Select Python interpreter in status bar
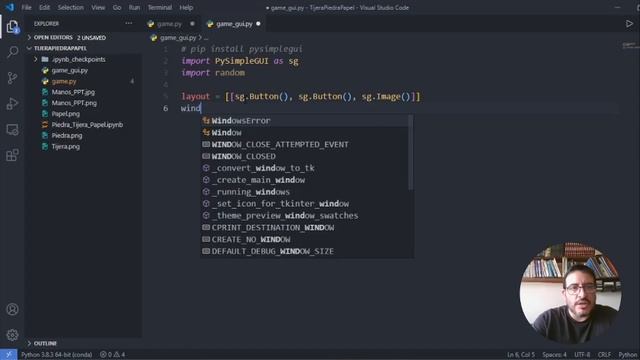This screenshot has width=640, height=360. pyautogui.click(x=56, y=355)
